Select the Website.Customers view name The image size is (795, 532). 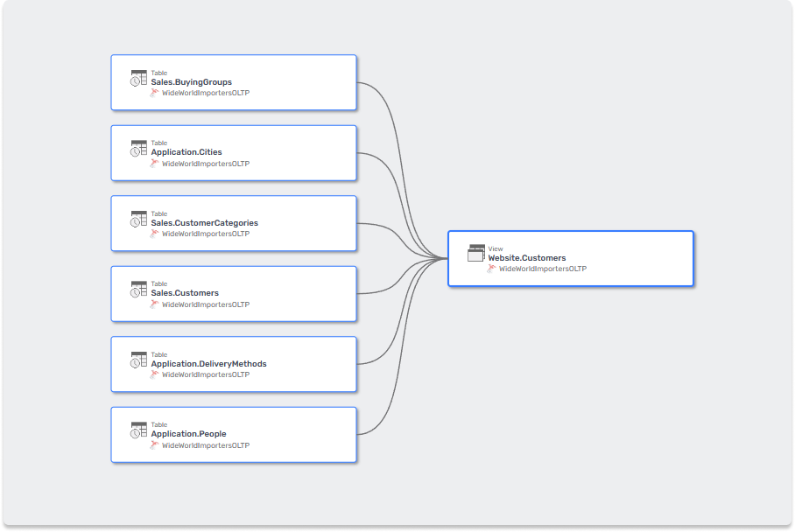527,258
